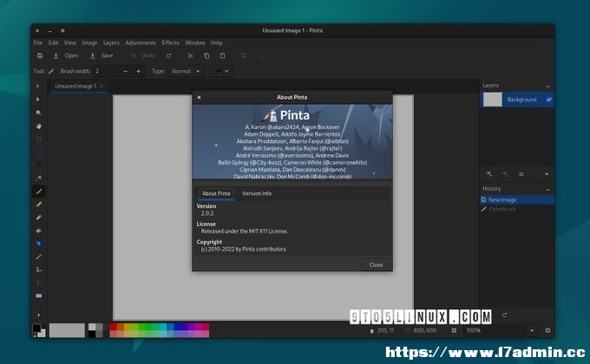Click the Paste clipboard icon
Image resolution: width=590 pixels, height=364 pixels.
point(222,55)
